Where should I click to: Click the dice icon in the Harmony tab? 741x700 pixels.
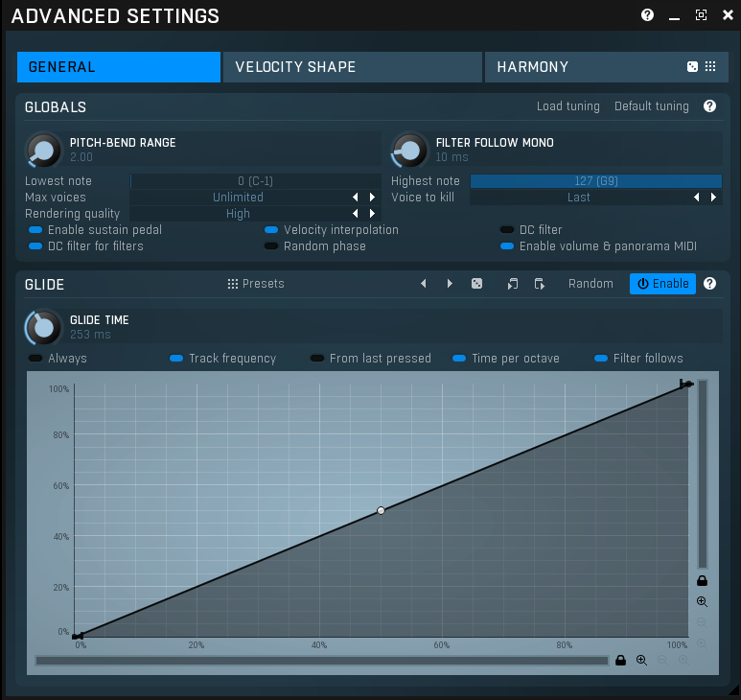pyautogui.click(x=692, y=67)
